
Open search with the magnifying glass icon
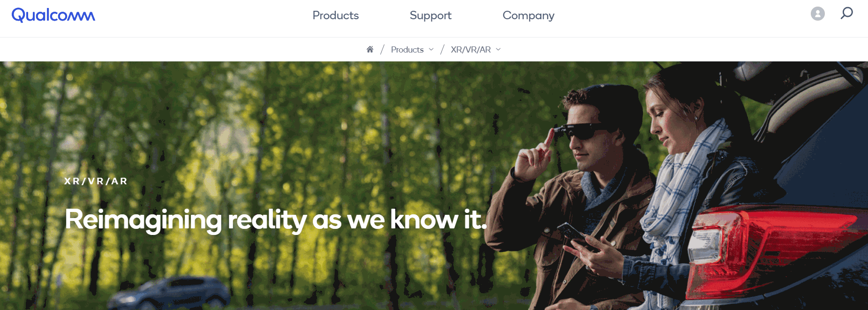[x=846, y=13]
